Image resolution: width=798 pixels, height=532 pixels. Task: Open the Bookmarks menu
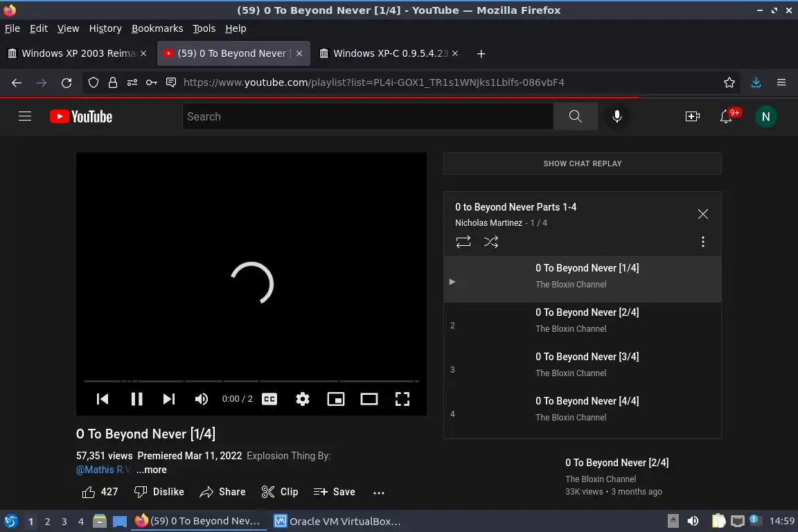click(x=157, y=28)
